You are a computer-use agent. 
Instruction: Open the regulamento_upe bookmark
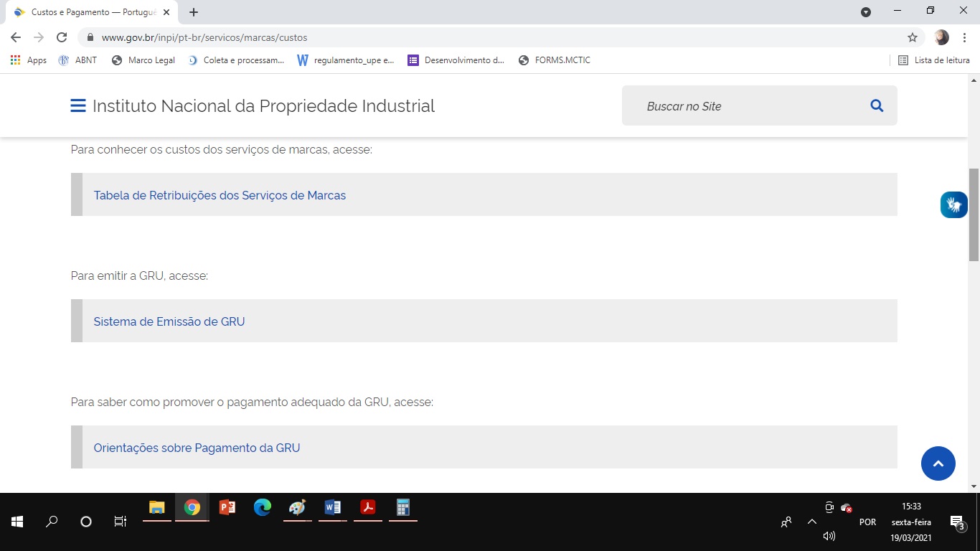pyautogui.click(x=346, y=60)
